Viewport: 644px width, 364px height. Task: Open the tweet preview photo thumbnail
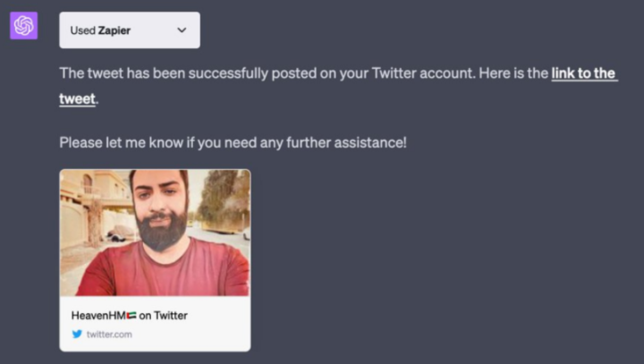155,233
